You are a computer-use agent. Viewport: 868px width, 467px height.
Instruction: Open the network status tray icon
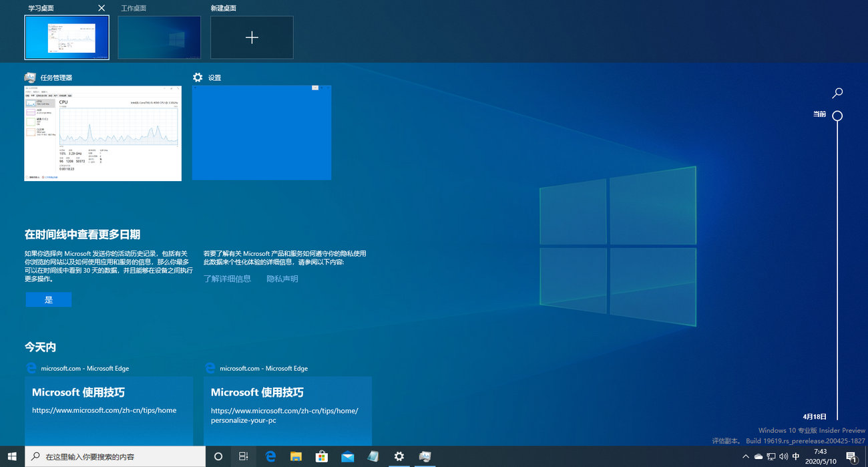(772, 456)
